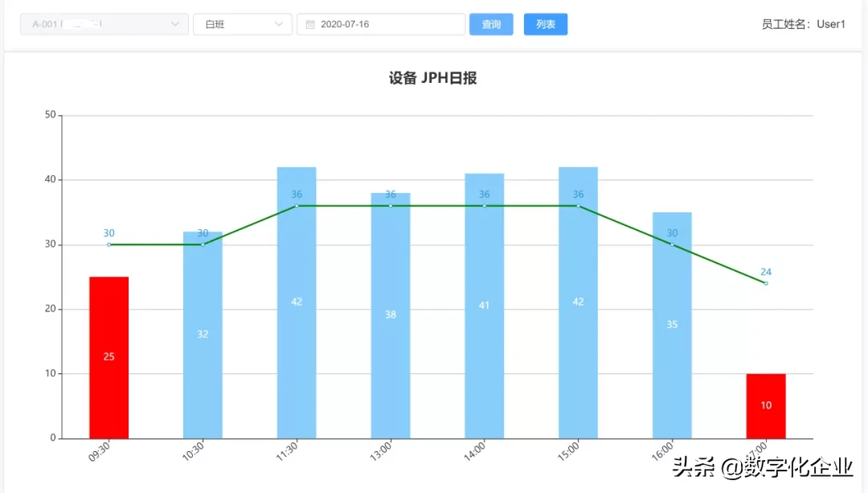
Task: Select the line point labeled 24
Action: coord(765,282)
